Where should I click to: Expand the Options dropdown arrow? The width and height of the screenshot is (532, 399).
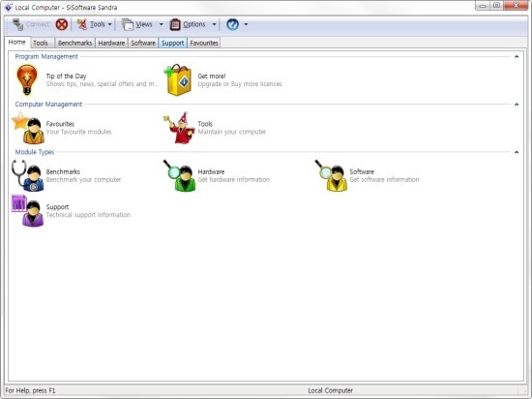[x=214, y=24]
